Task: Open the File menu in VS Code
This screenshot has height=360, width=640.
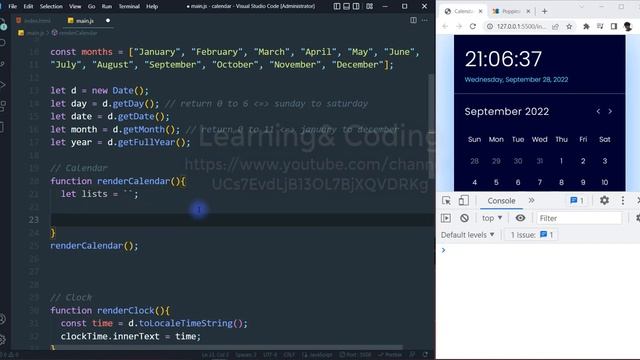Action: 13,6
